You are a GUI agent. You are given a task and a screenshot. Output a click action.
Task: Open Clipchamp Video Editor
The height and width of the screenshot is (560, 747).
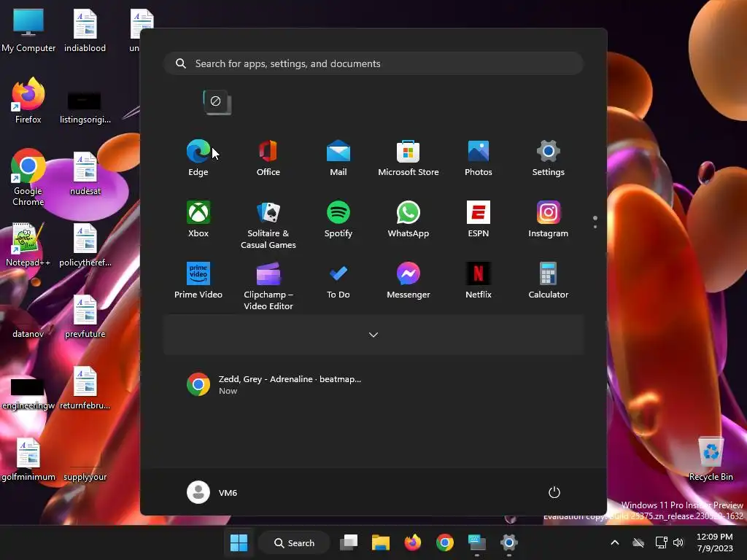click(x=268, y=286)
